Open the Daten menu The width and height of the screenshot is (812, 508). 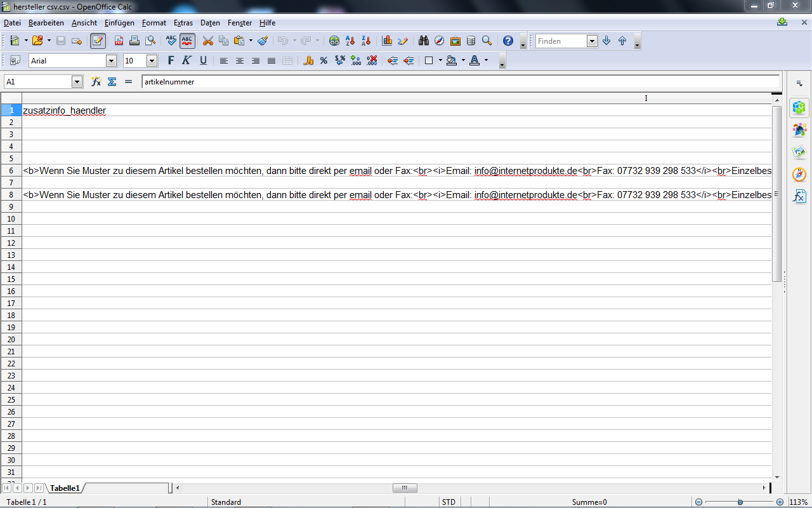click(x=210, y=23)
